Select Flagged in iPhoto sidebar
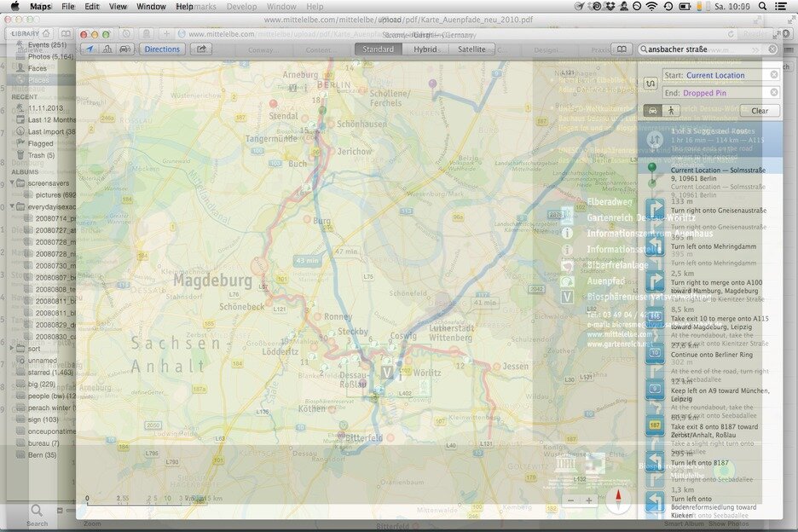This screenshot has height=532, width=798. 40,143
